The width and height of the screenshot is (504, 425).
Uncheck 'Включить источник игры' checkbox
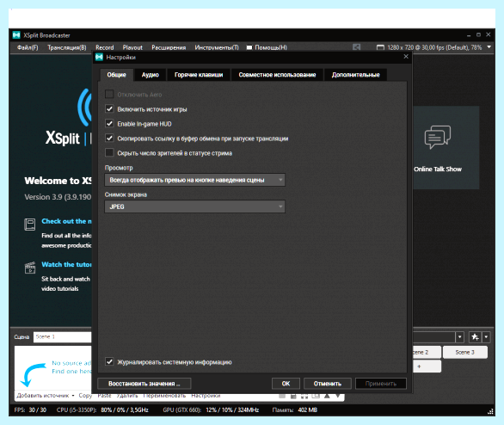[109, 108]
